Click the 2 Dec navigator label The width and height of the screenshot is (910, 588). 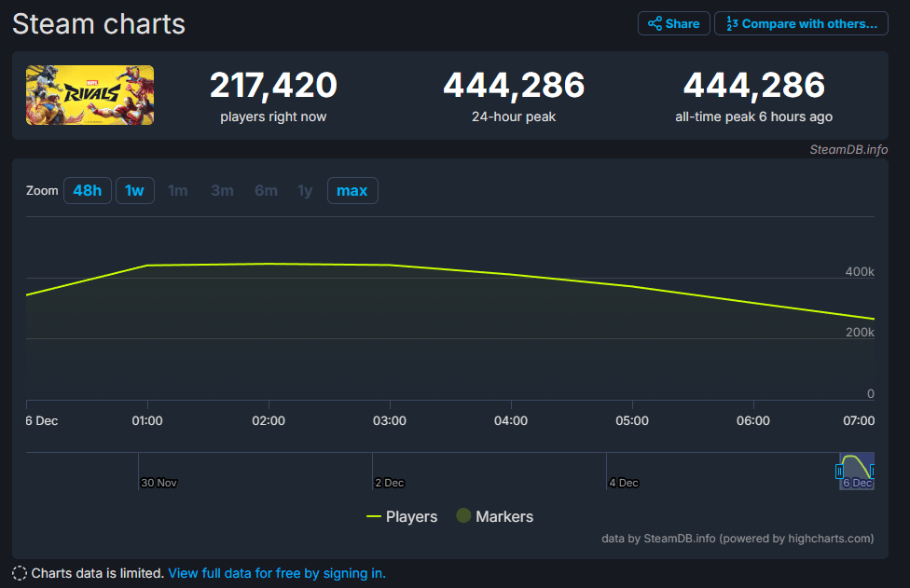[390, 483]
